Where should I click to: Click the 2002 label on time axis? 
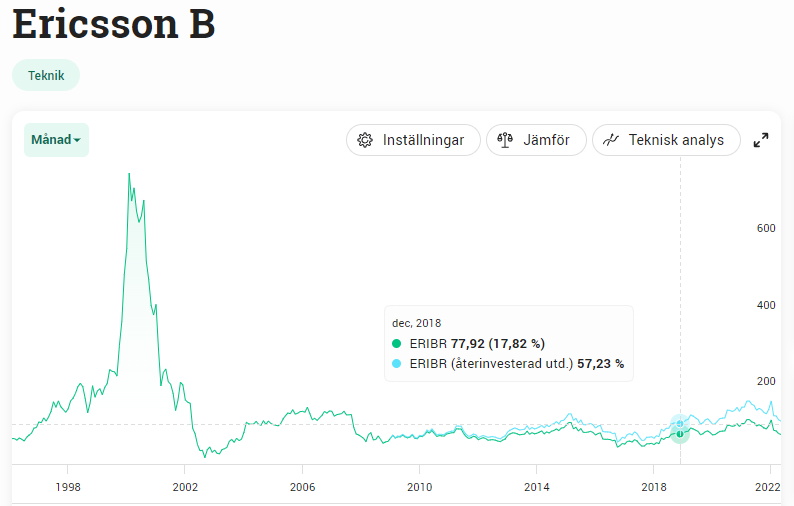(x=185, y=486)
